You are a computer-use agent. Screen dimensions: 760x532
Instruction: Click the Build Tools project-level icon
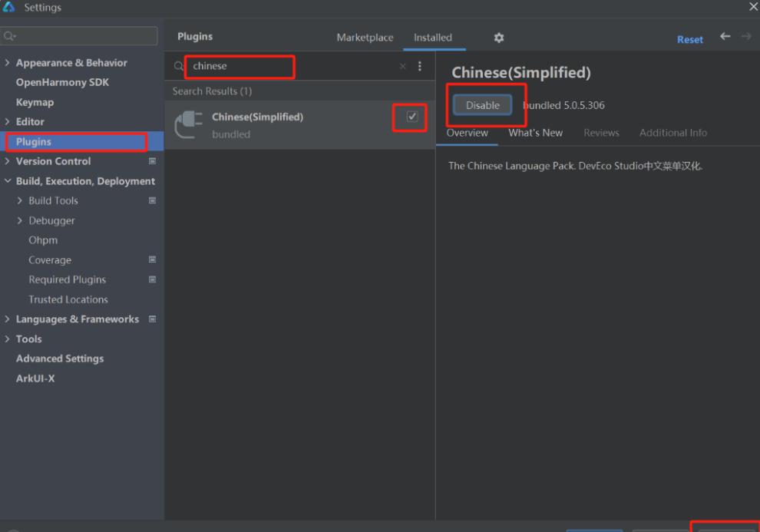152,200
